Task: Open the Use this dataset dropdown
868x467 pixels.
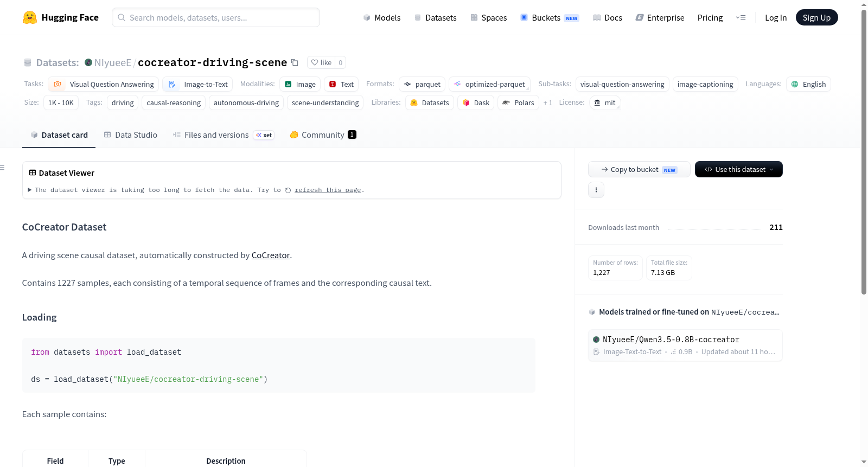Action: (x=738, y=169)
